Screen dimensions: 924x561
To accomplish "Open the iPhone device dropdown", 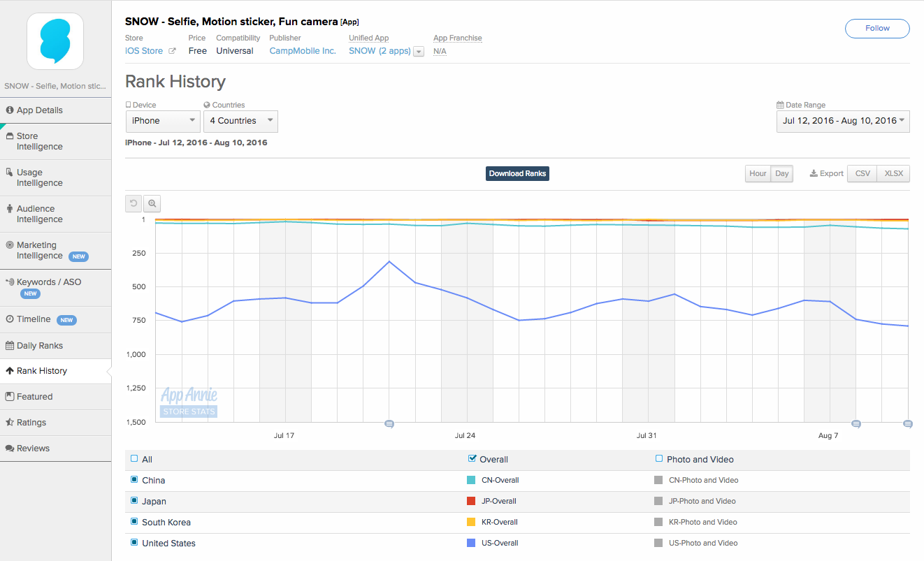I will [x=164, y=122].
